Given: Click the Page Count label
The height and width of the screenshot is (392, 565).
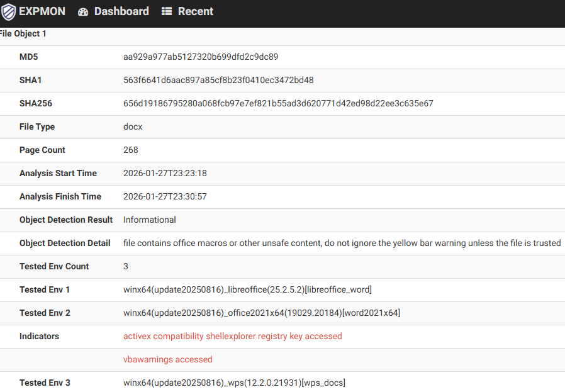Looking at the screenshot, I should (x=42, y=150).
